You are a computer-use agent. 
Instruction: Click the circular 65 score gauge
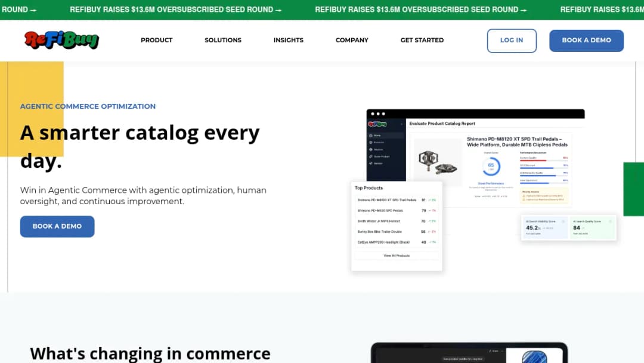click(x=491, y=167)
